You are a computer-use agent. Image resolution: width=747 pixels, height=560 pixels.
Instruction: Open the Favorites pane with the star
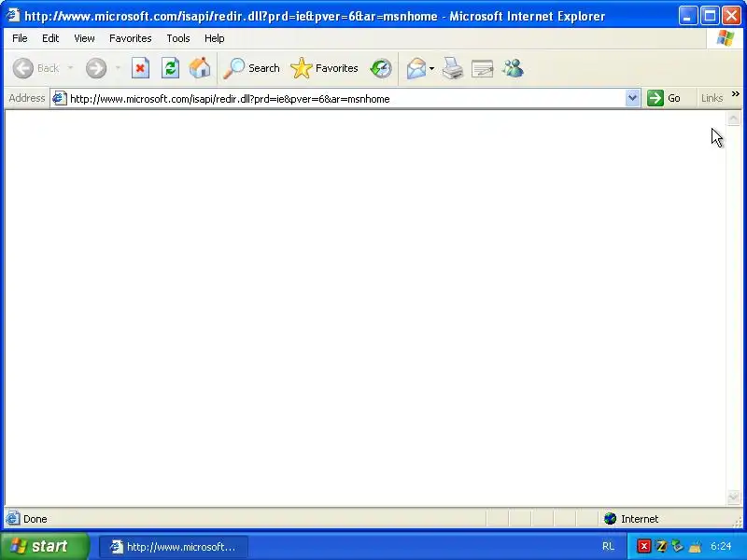point(324,68)
